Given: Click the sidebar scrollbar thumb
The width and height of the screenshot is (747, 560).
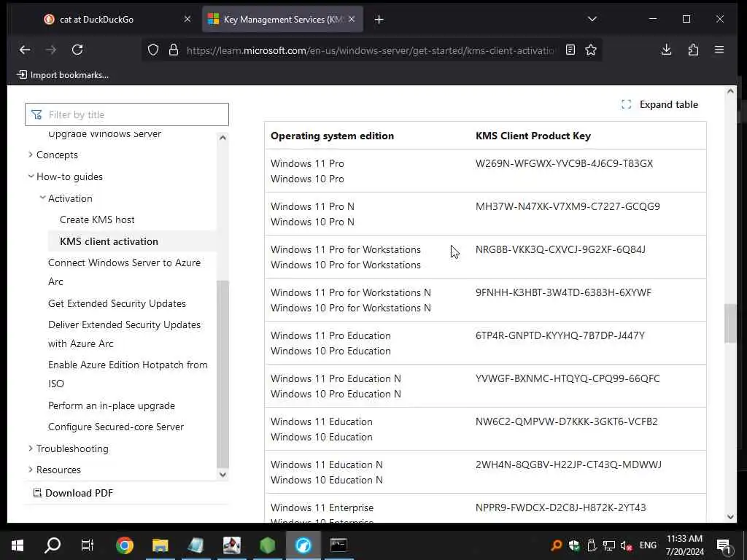Looking at the screenshot, I should coord(222,374).
